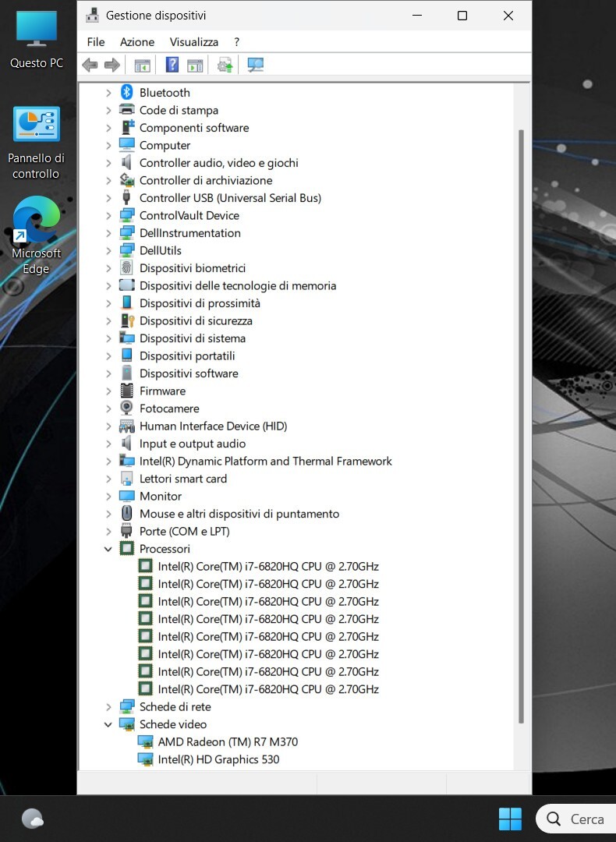Click the Mouse category icon
Screen dimensions: 616x842
point(127,513)
